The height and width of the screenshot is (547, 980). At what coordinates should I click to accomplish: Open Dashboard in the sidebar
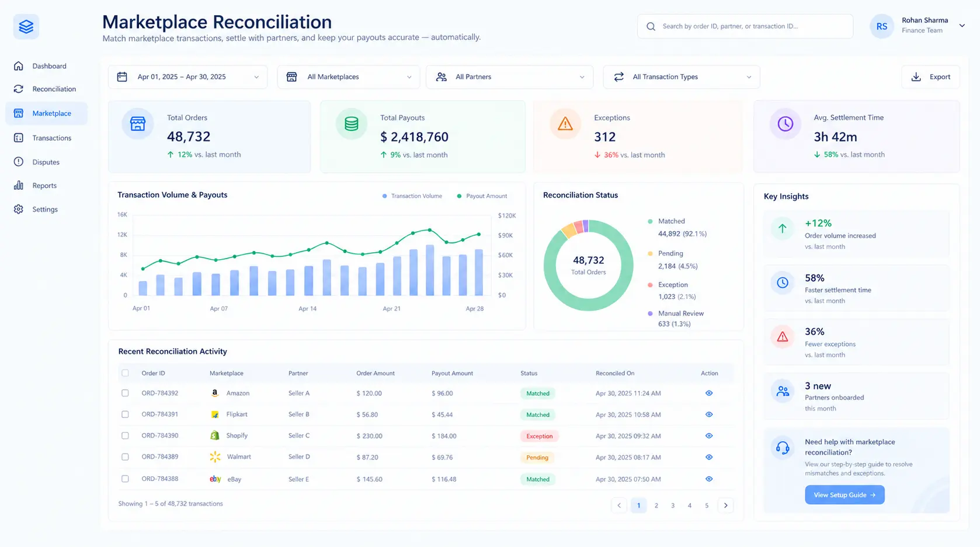pyautogui.click(x=47, y=66)
